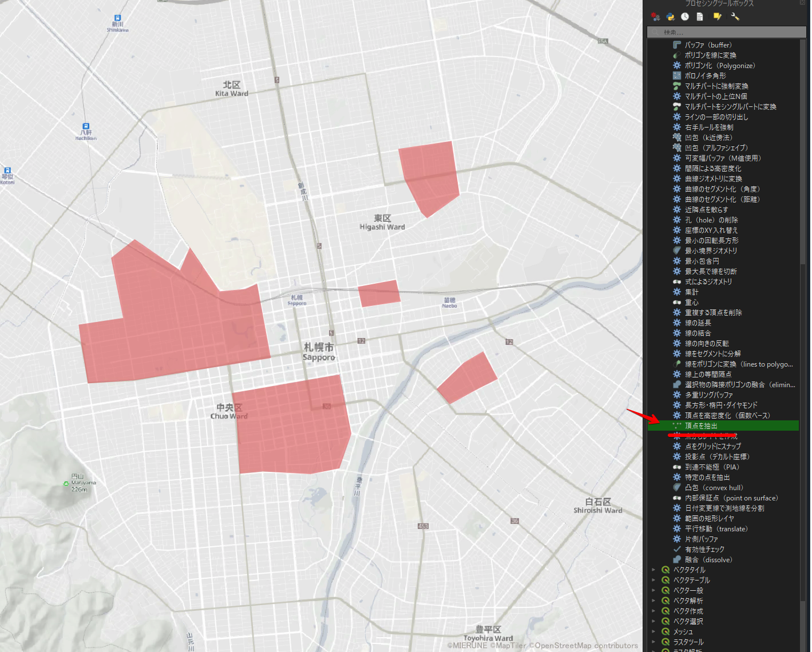Select 線の向きの反転 algorithm

(707, 344)
